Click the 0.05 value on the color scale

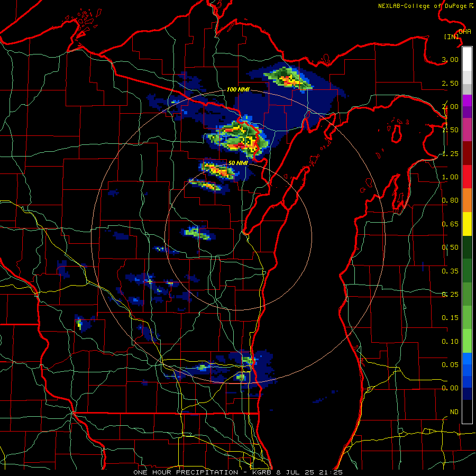pyautogui.click(x=450, y=364)
